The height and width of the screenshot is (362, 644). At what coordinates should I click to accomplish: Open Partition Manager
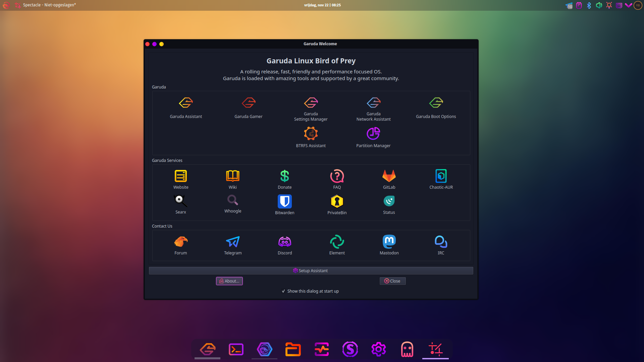373,137
